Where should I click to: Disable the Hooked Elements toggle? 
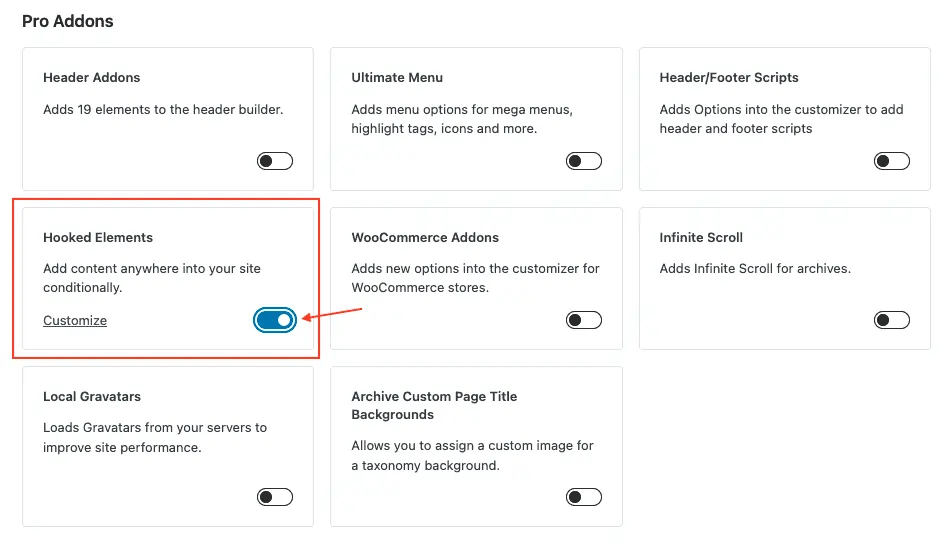274,320
